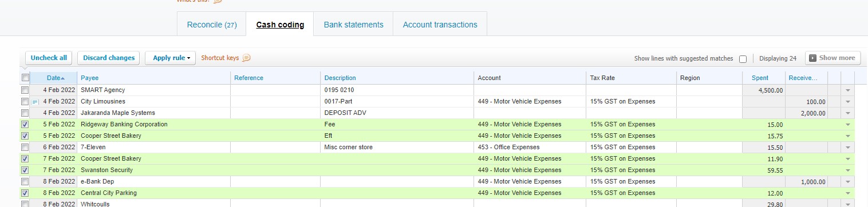Click the note icon beside City Limousines row
868x207 pixels.
point(34,102)
